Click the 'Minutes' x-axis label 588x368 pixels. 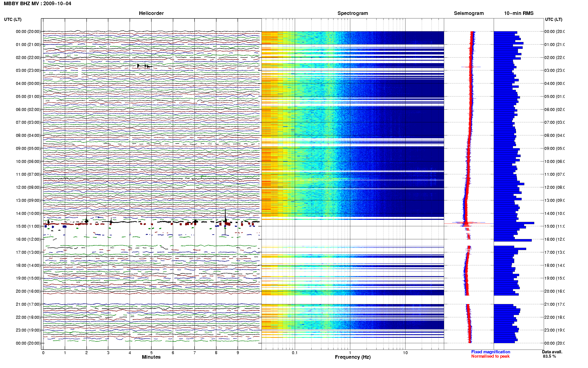(x=151, y=357)
